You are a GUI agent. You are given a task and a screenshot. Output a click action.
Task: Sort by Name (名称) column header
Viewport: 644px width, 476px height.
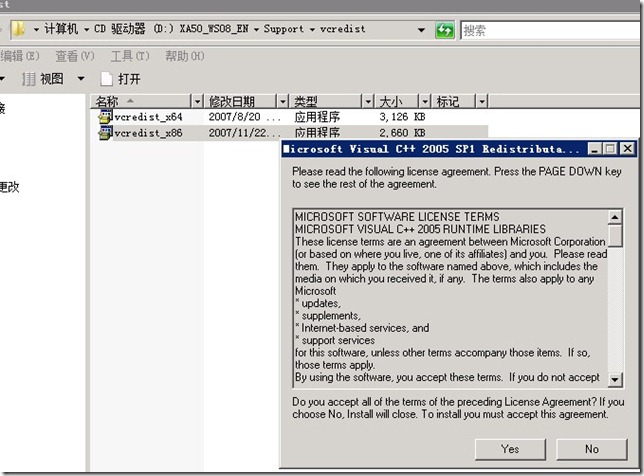(x=141, y=101)
